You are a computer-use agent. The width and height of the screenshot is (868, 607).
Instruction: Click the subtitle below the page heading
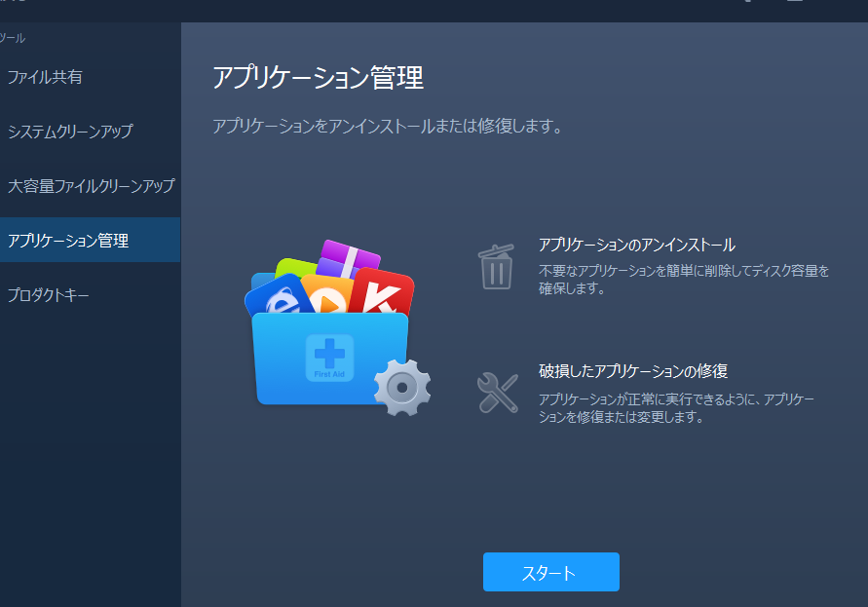point(387,127)
